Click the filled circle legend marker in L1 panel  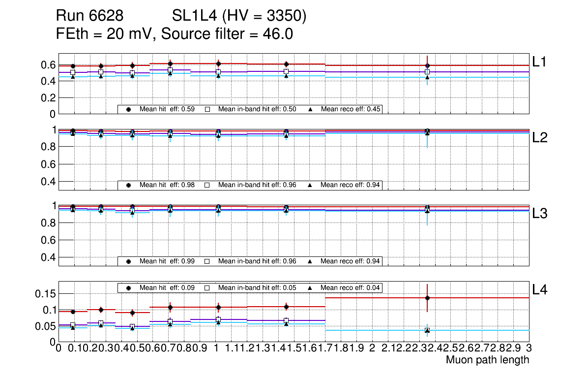pyautogui.click(x=128, y=109)
